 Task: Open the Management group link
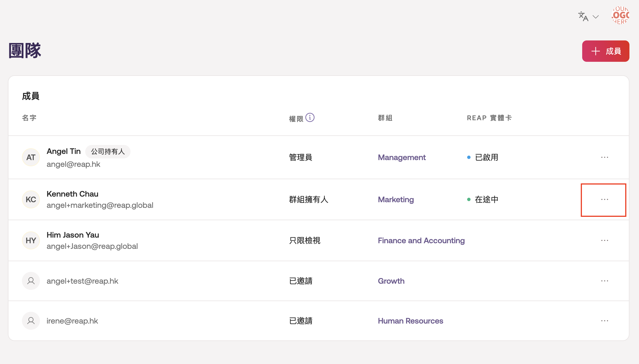tap(402, 157)
